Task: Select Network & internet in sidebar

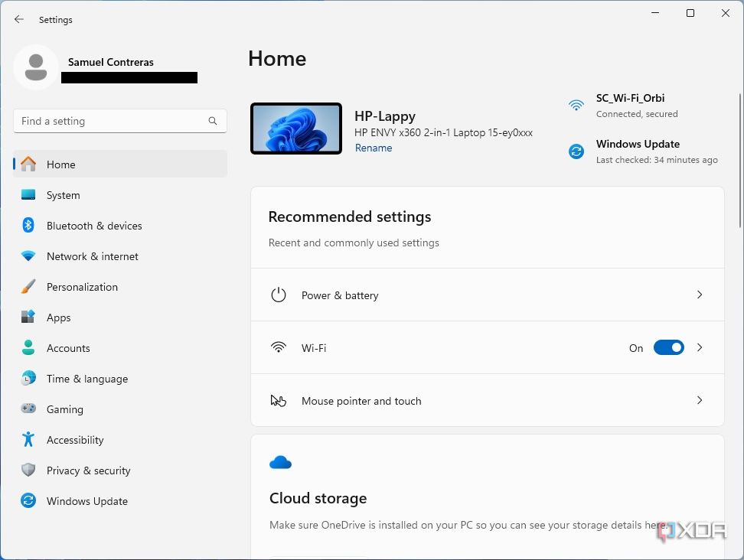Action: [x=120, y=256]
